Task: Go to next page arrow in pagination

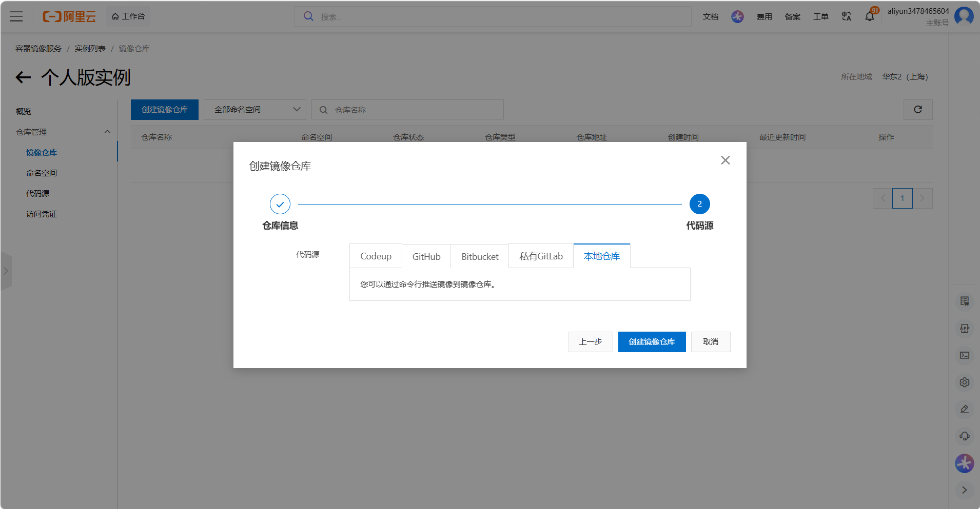Action: [x=923, y=198]
